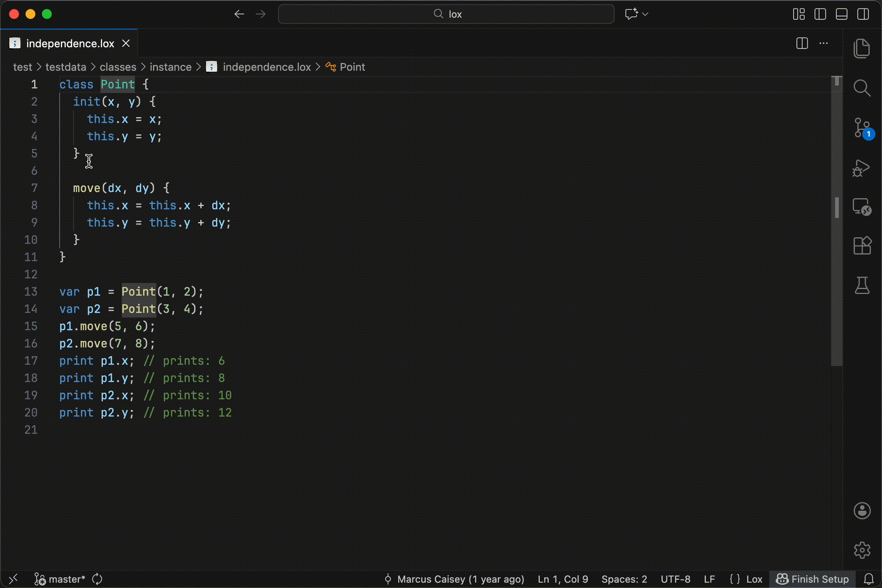Viewport: 882px width, 588px height.
Task: Open Remote Explorer icon
Action: [862, 207]
